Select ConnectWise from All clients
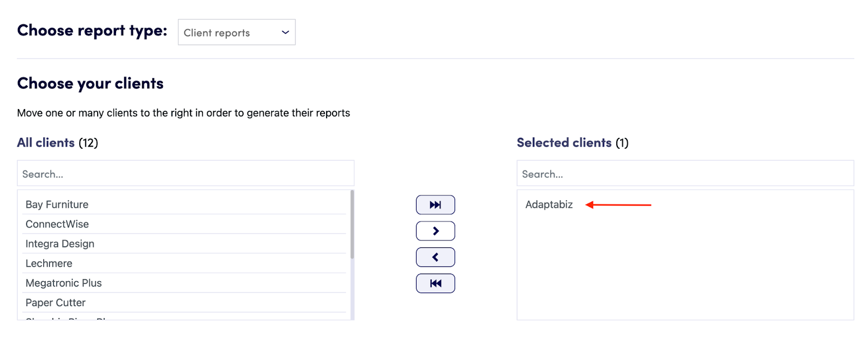868x343 pixels. tap(57, 224)
